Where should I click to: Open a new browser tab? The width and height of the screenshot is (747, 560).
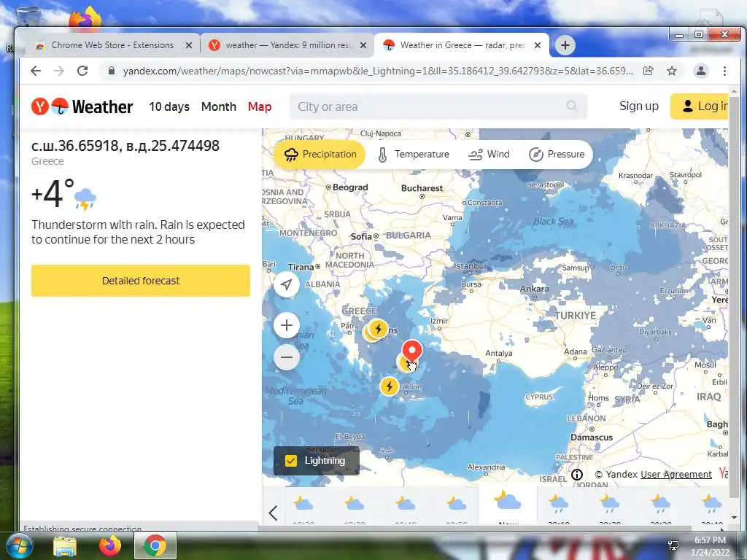click(x=565, y=45)
